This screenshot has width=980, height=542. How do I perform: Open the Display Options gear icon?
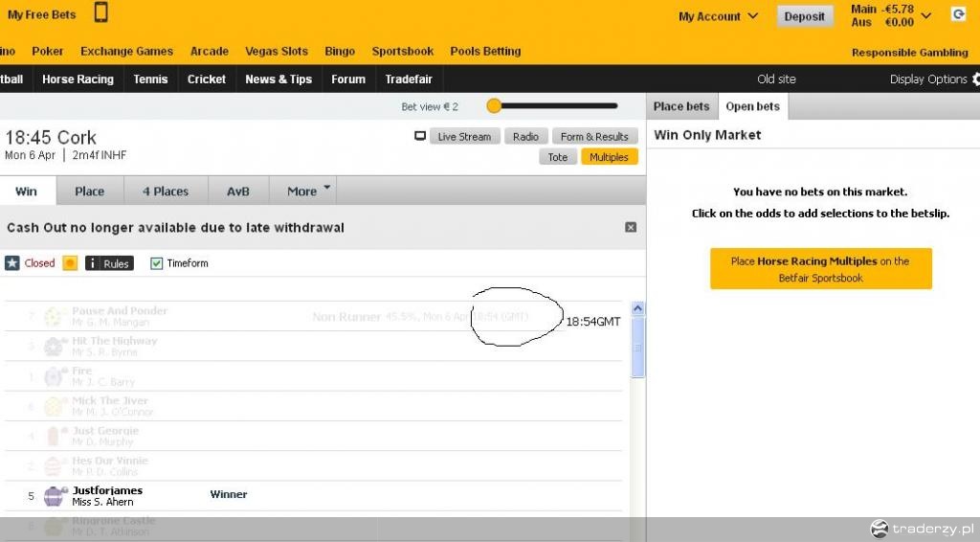click(975, 79)
